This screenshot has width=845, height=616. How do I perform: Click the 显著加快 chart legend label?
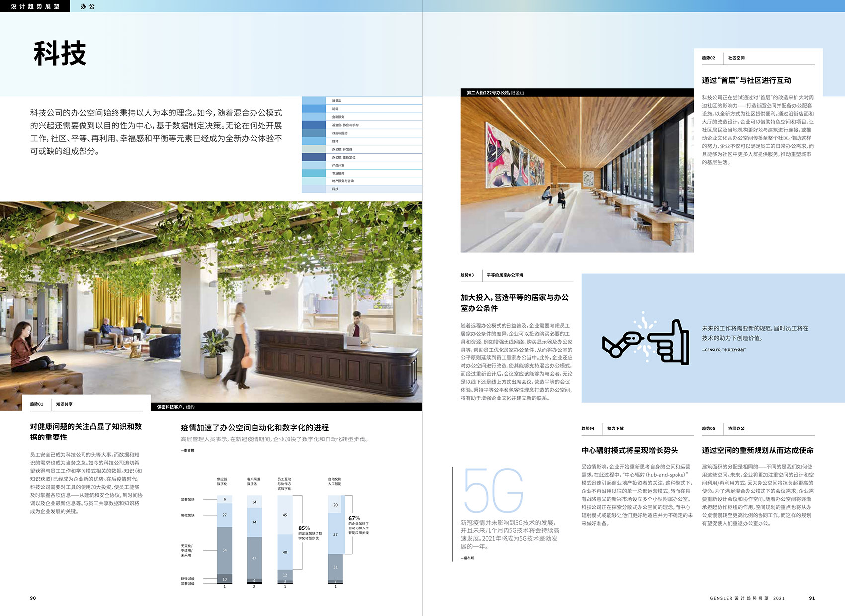pos(187,499)
